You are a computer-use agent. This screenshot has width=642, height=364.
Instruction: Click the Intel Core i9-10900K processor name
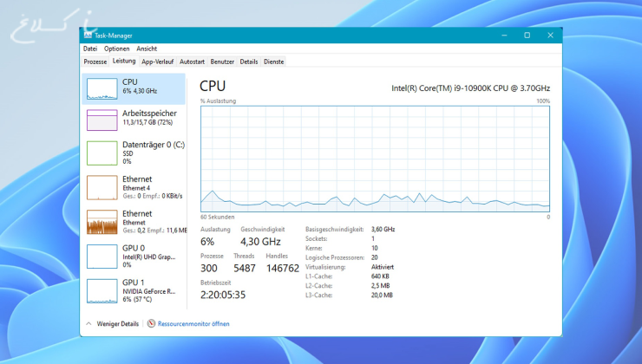pyautogui.click(x=470, y=88)
